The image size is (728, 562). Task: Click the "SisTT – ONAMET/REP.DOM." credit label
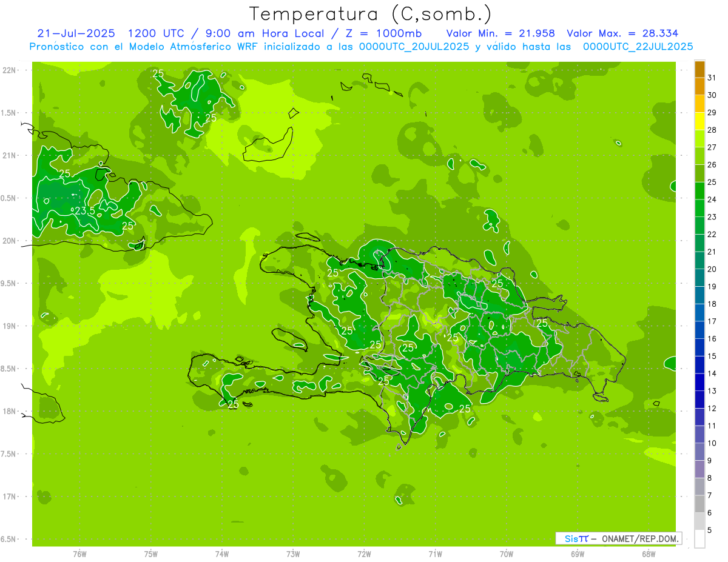(618, 538)
